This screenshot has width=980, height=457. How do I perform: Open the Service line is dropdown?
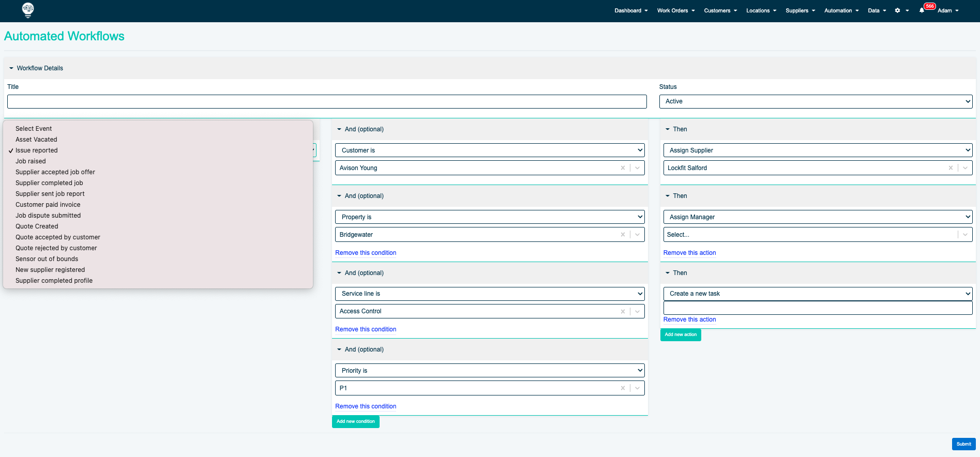click(x=490, y=294)
